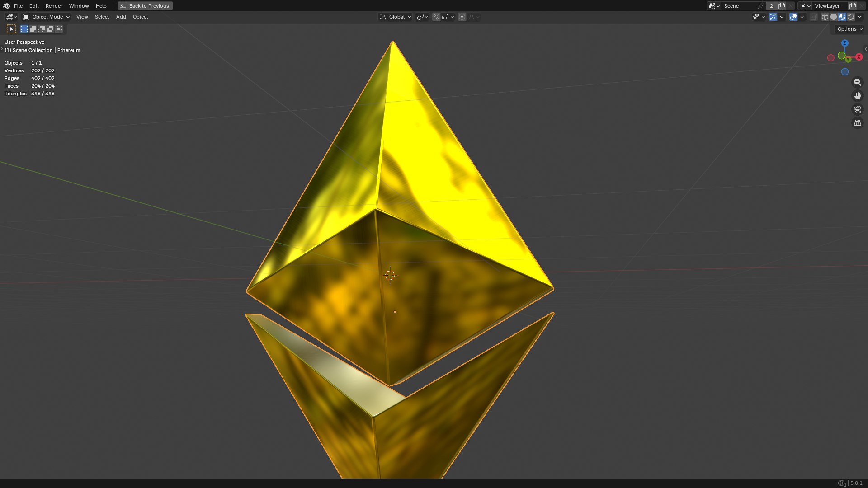Click the status bar globe icon
Viewport: 868px width, 488px height.
coord(841,483)
